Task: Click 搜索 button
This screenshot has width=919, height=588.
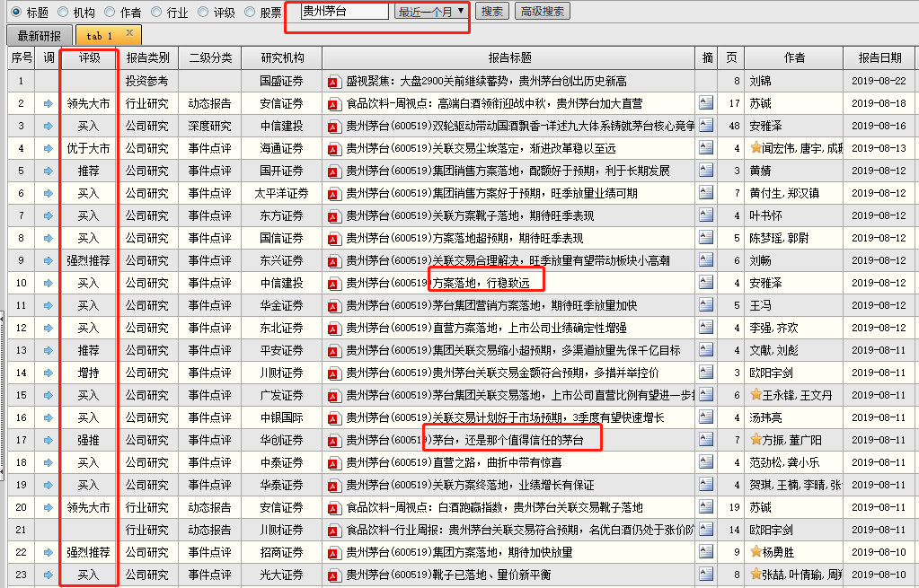Action: tap(491, 11)
